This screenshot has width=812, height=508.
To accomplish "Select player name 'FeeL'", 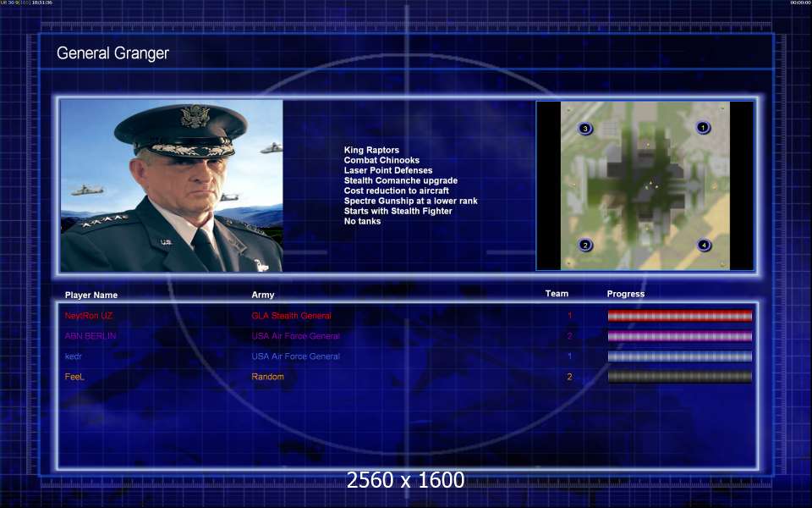I will pyautogui.click(x=74, y=377).
